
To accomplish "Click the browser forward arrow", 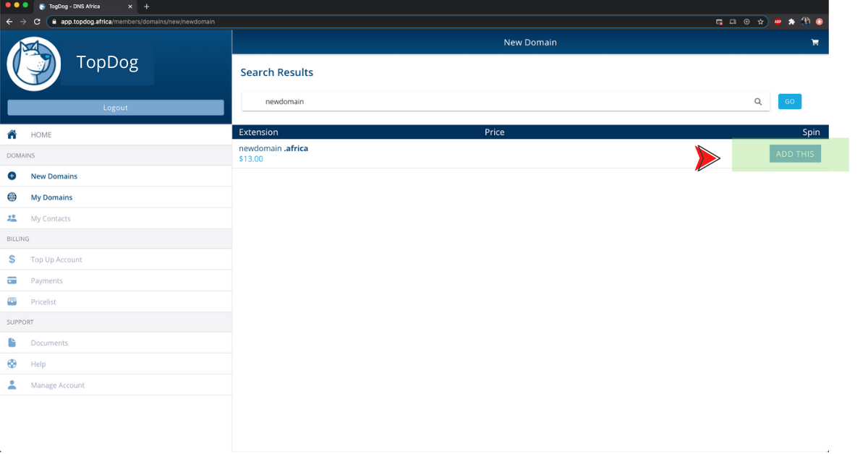I will point(23,22).
